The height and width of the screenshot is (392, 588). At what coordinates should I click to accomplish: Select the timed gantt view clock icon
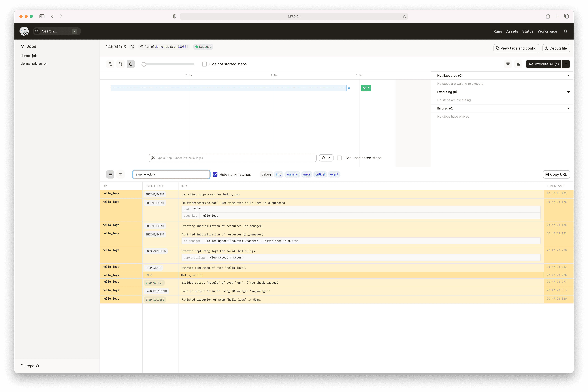tap(131, 64)
